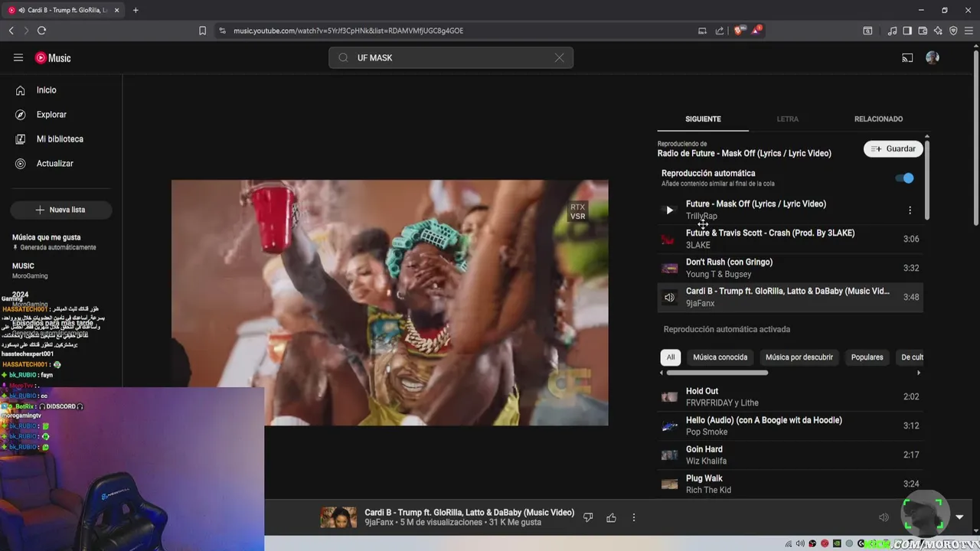Mute using the player volume icon
The height and width of the screenshot is (551, 980).
click(884, 517)
